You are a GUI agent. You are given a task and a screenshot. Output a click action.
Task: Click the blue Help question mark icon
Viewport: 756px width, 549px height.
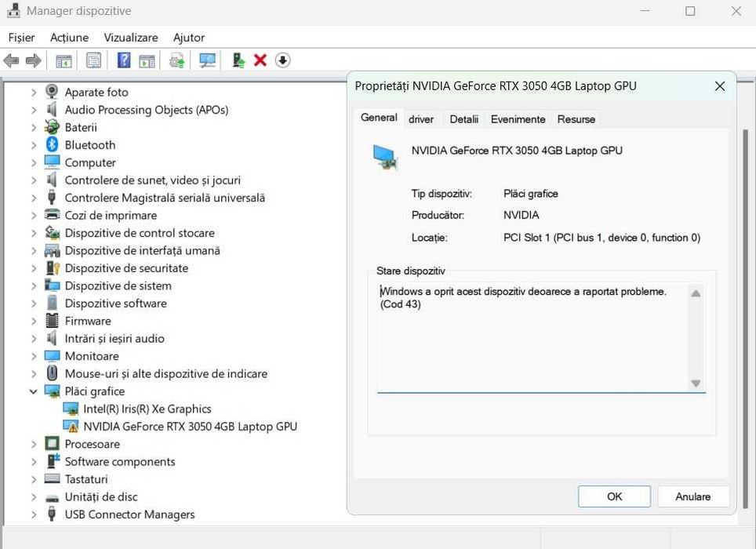coord(124,60)
